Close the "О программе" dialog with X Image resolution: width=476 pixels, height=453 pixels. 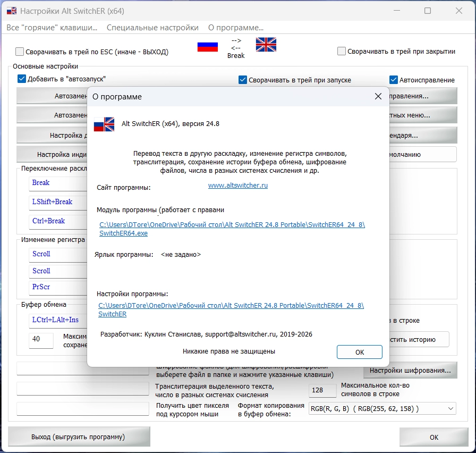[378, 96]
